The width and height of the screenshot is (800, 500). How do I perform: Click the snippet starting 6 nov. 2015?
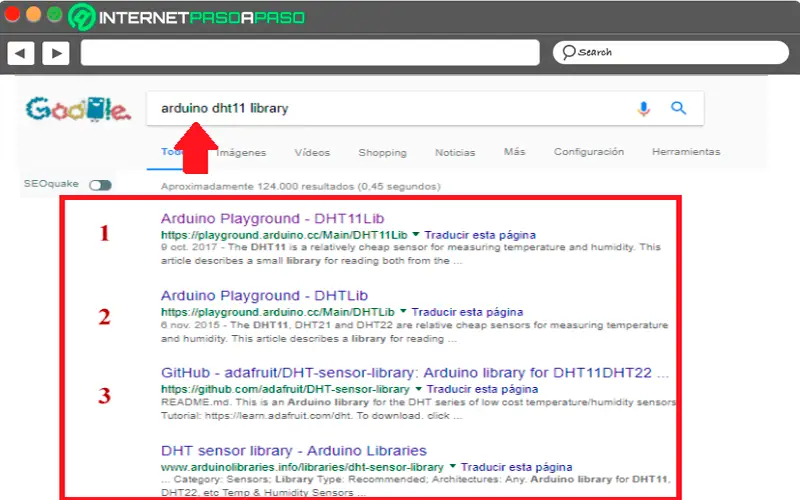414,332
